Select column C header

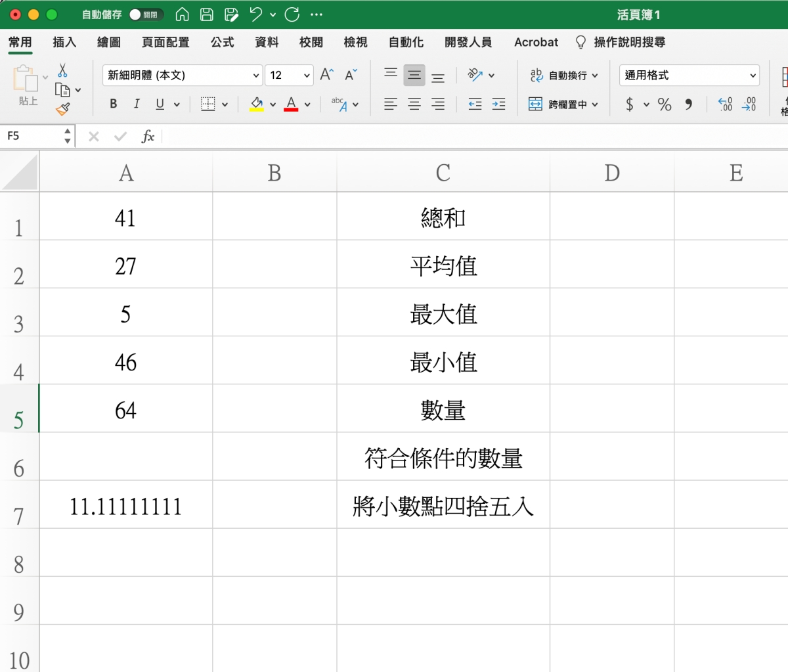(x=443, y=172)
